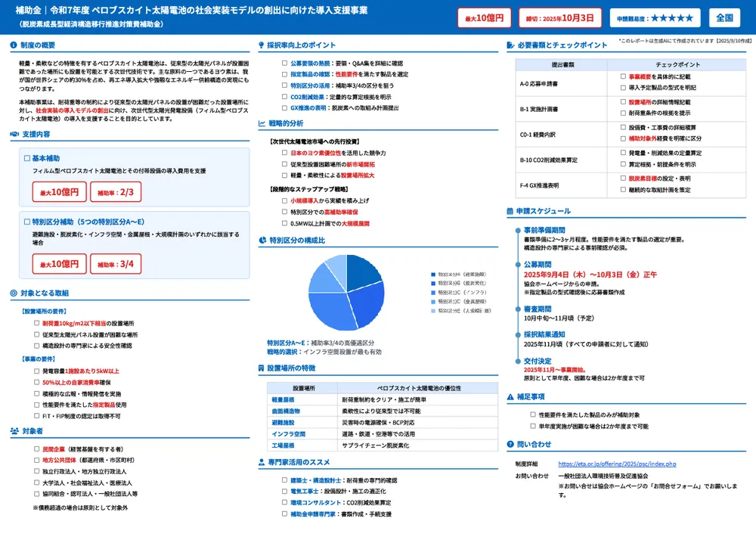The height and width of the screenshot is (534, 756).
Task: Click the pie chart icon beside 特別区分の構成比
Action: [262, 240]
